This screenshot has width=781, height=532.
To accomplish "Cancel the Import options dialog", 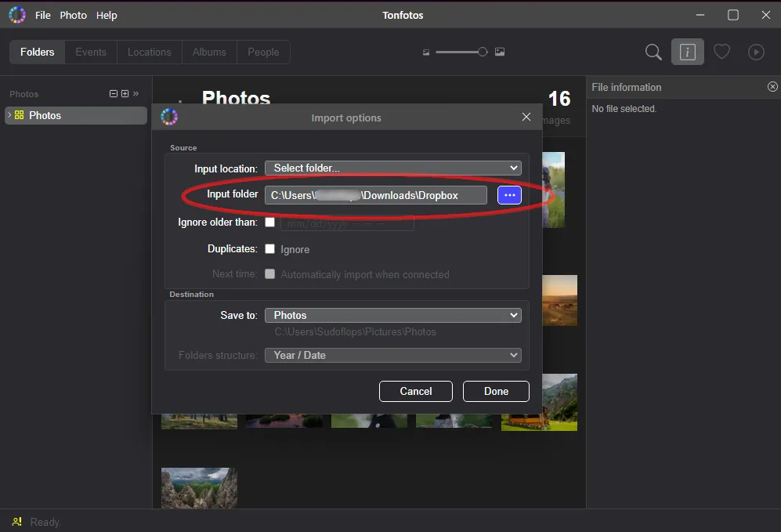I will (415, 391).
